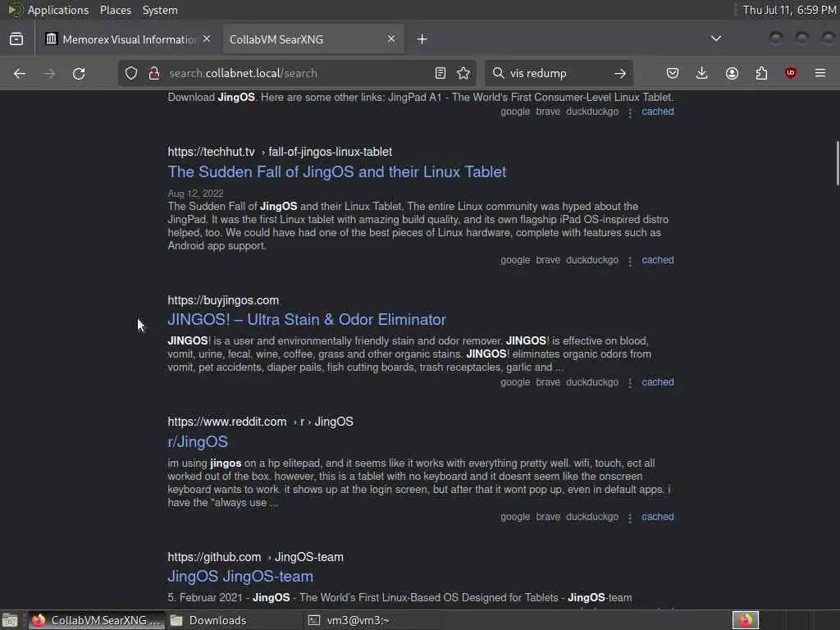Click the clock showing Thu Jul 11
This screenshot has height=630, width=840.
789,10
